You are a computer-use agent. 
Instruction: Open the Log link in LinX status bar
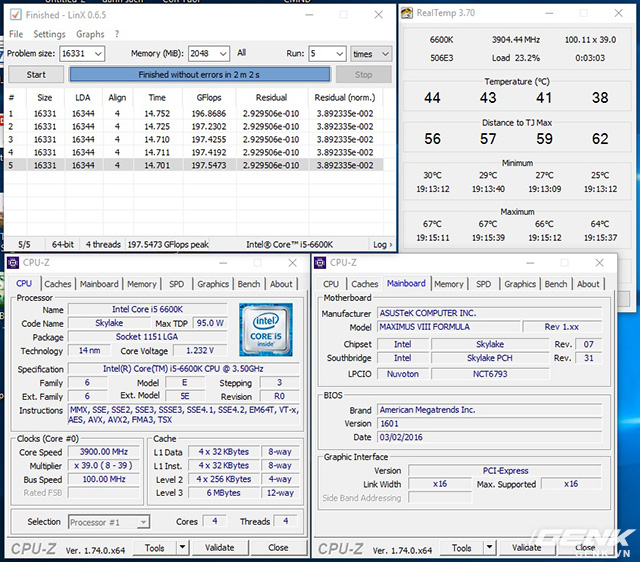(x=382, y=244)
